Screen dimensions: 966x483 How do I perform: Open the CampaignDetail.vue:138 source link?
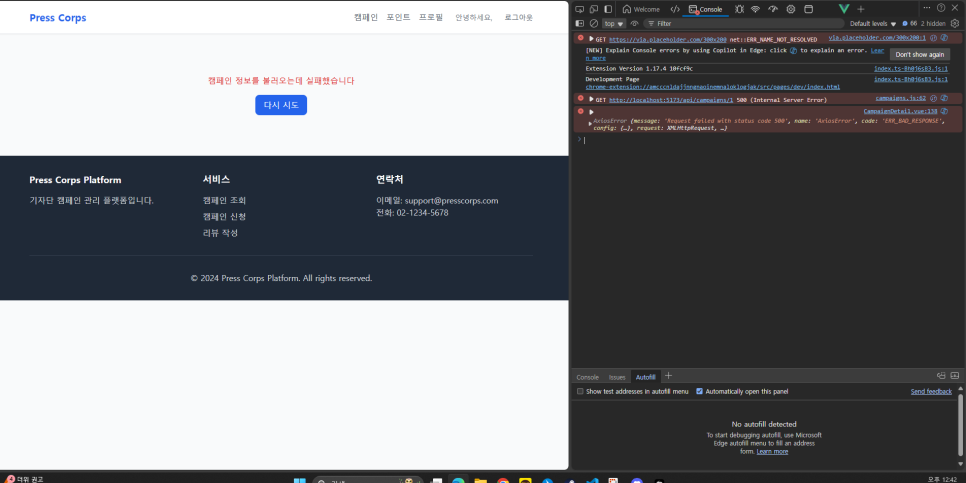[x=900, y=112]
